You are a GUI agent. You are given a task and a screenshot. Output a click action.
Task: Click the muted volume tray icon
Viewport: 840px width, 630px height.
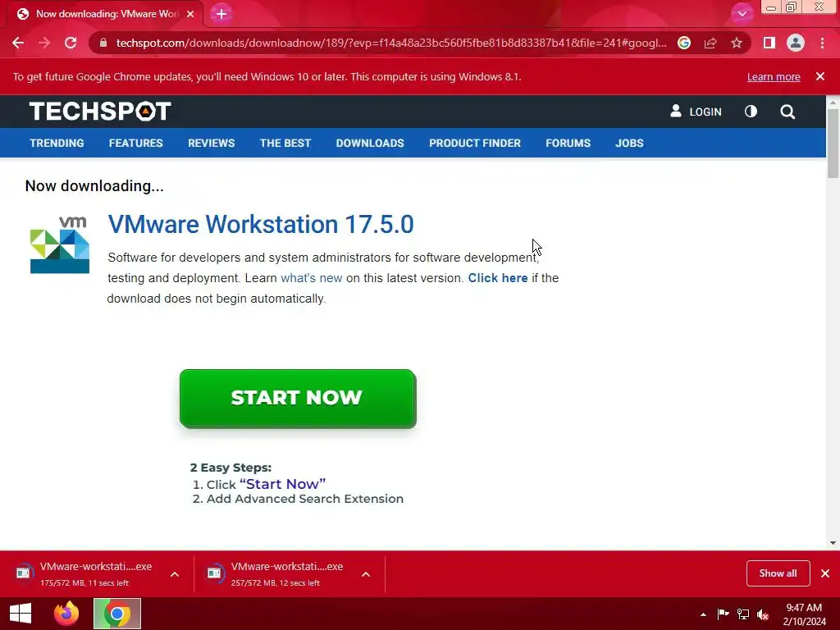[x=763, y=614]
